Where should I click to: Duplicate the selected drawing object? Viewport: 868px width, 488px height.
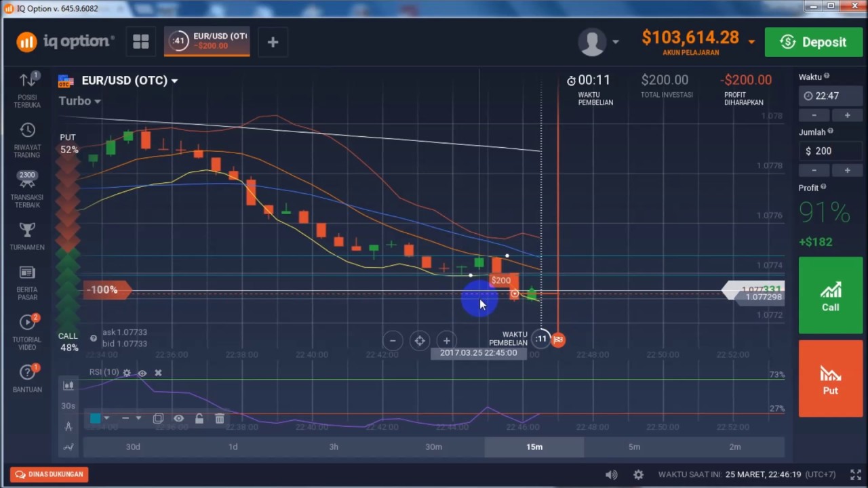pos(158,419)
